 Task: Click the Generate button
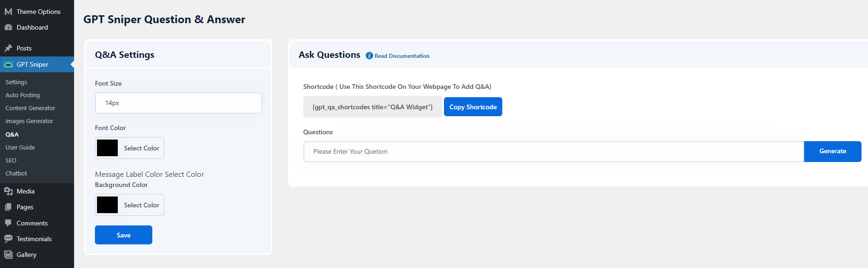coord(832,151)
